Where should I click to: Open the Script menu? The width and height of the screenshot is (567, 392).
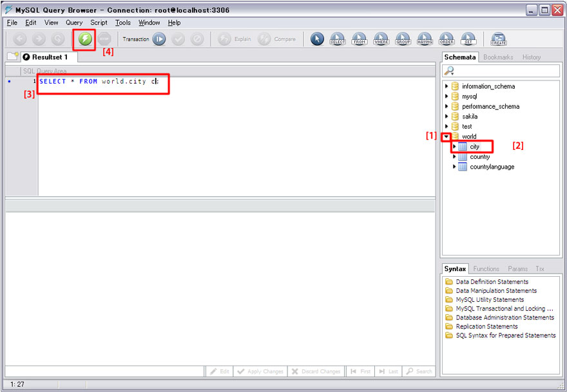coord(99,23)
